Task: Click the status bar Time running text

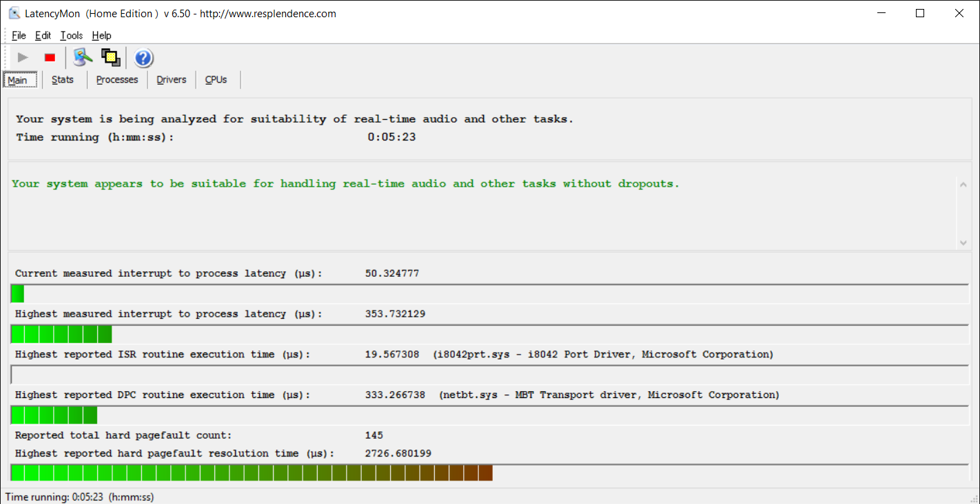Action: [x=79, y=496]
